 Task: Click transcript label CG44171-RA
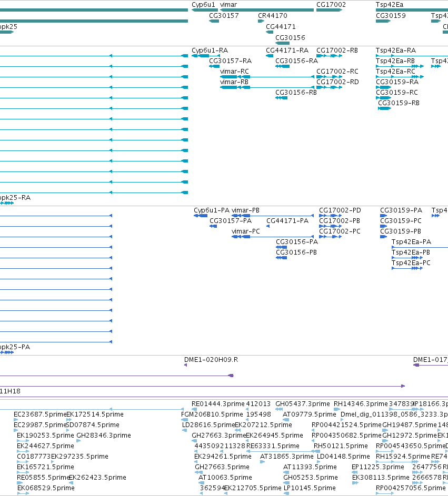(287, 50)
